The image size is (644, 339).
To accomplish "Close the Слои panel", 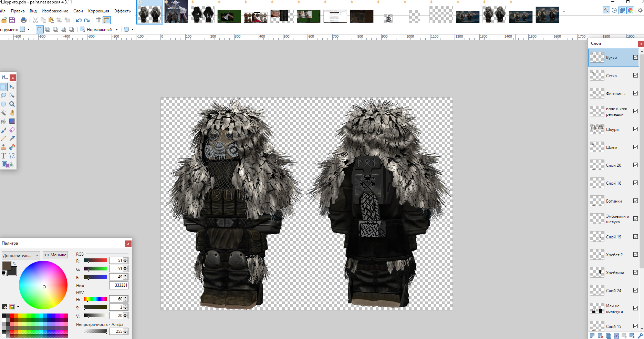I will point(641,44).
